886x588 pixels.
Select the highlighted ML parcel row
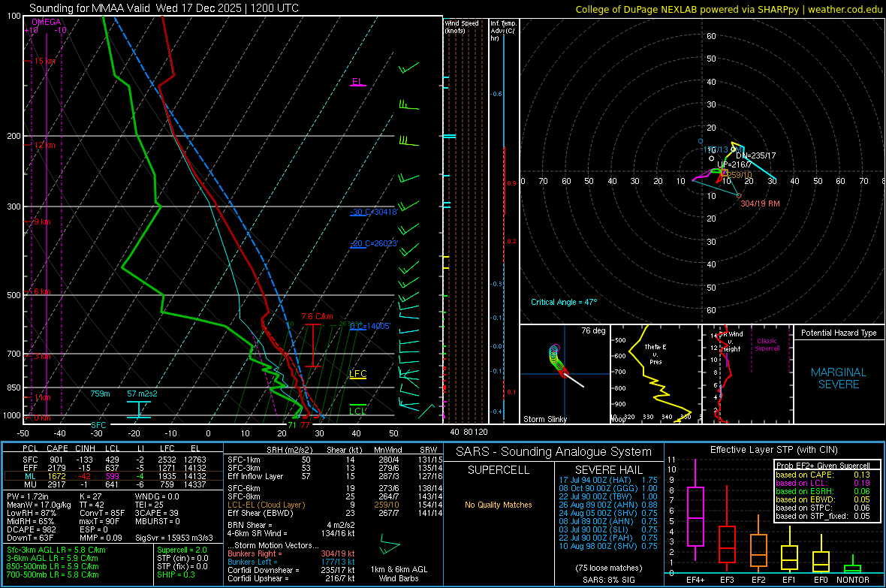tap(114, 476)
